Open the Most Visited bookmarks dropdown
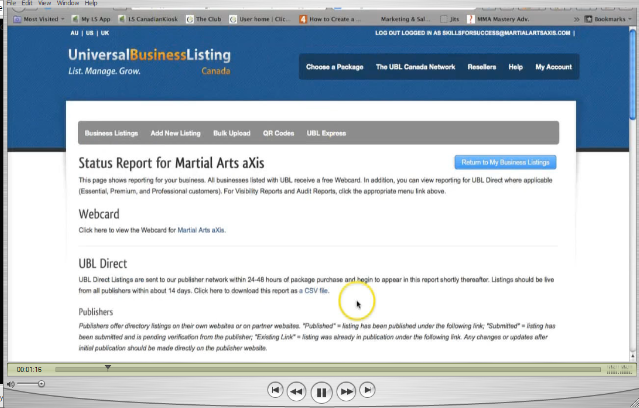The height and width of the screenshot is (408, 639). 39,19
